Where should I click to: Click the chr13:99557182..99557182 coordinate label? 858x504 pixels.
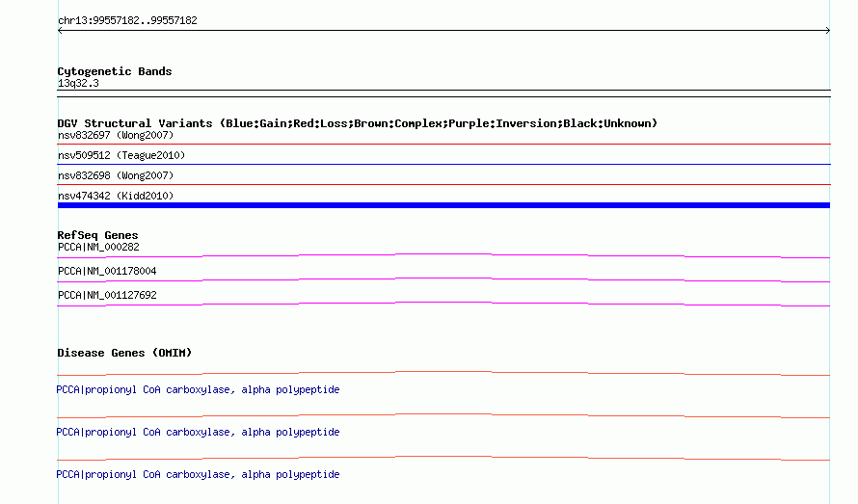click(x=127, y=20)
